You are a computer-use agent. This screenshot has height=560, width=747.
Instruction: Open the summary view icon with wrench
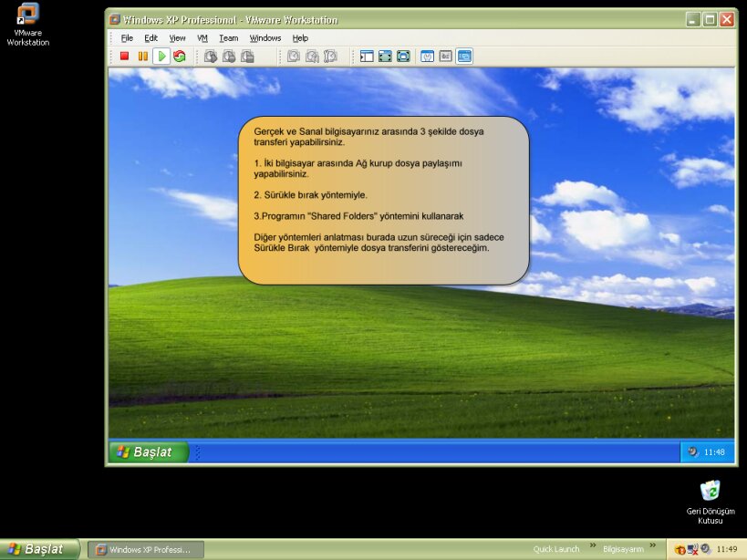[428, 57]
